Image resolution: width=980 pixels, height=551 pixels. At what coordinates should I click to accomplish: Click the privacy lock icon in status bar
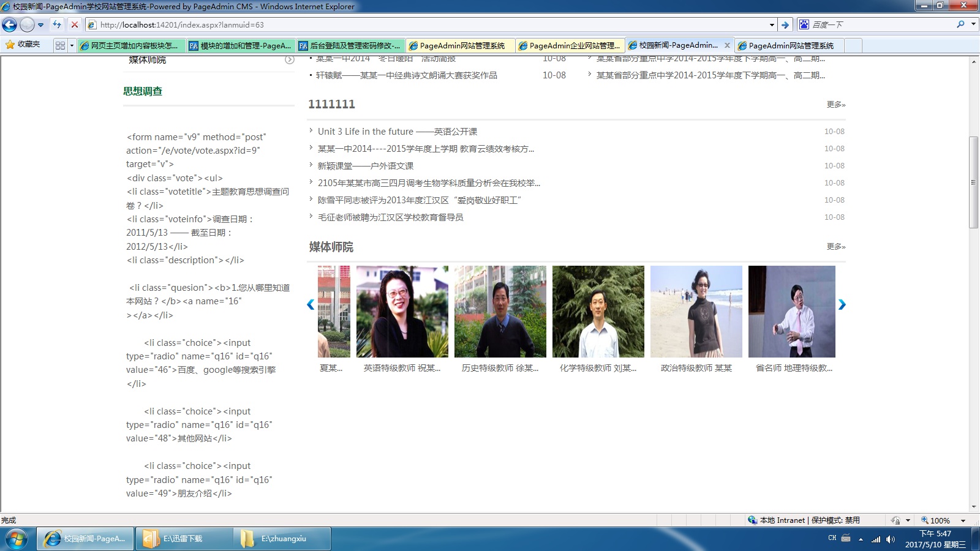[x=896, y=520]
